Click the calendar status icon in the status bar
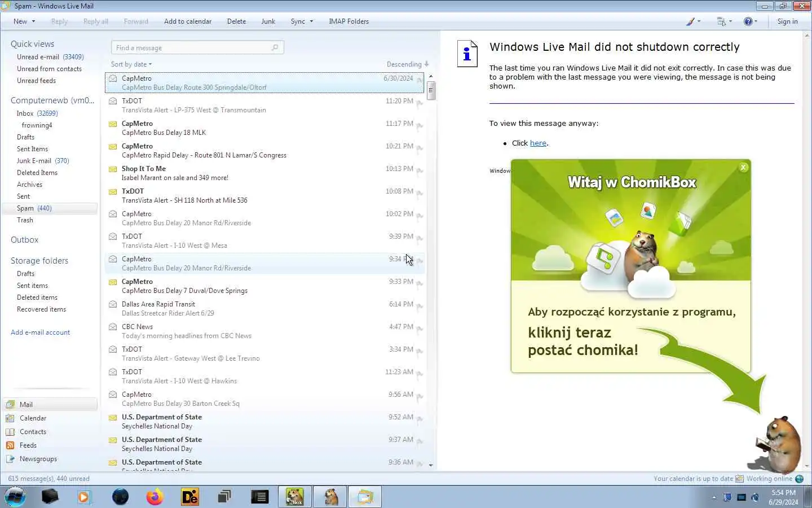The image size is (812, 508). click(739, 479)
